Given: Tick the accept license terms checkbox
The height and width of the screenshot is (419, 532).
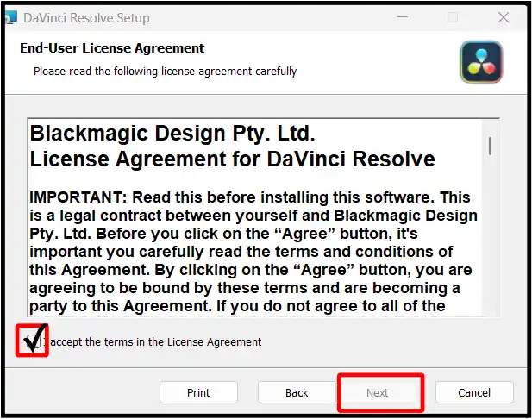Looking at the screenshot, I should click(33, 342).
